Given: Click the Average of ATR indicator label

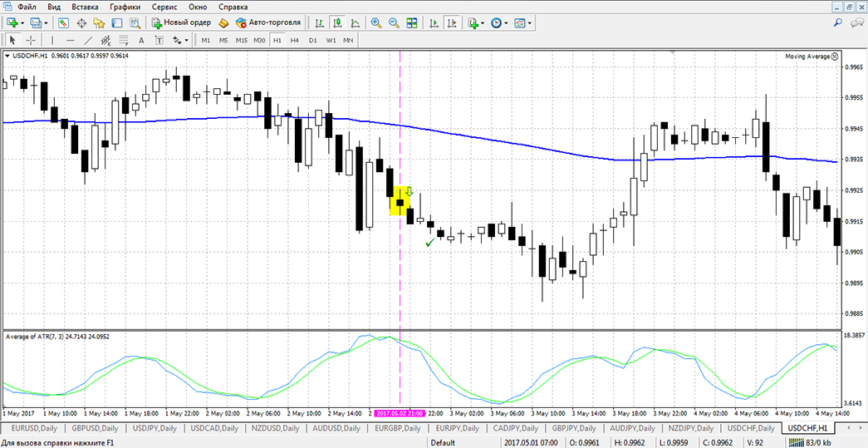Looking at the screenshot, I should [57, 336].
